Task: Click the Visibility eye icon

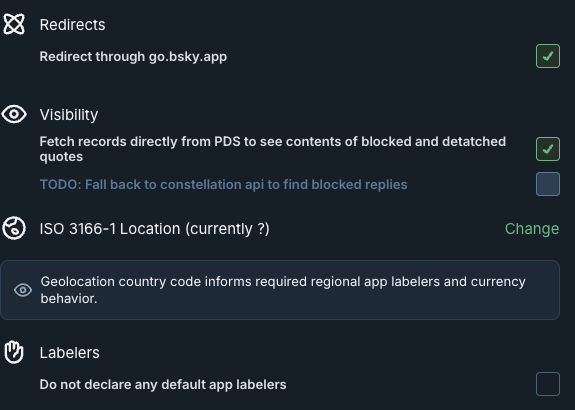Action: coord(14,114)
